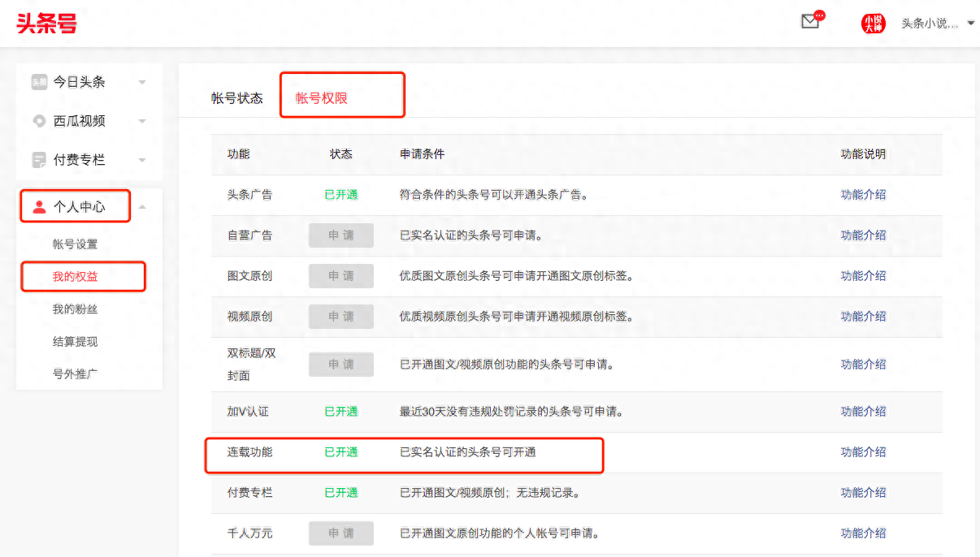Open the mail notifications envelope icon
This screenshot has width=980, height=557.
click(810, 22)
